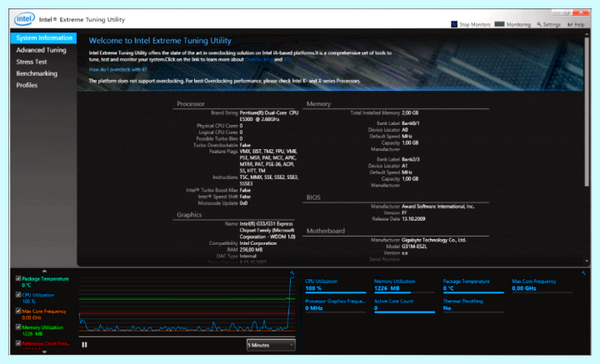The width and height of the screenshot is (600, 364).
Task: Click the monitor list scroll up arrow
Action: pyautogui.click(x=44, y=271)
